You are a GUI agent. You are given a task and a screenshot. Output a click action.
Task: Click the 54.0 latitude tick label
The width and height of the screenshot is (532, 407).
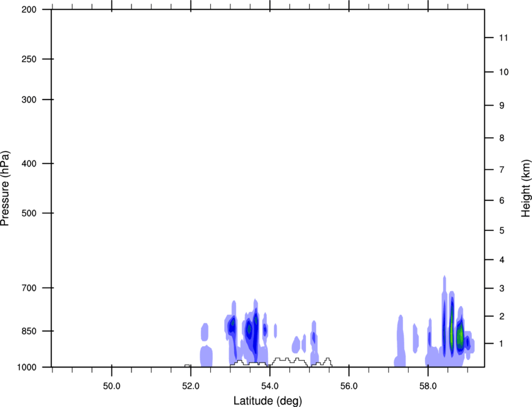click(x=270, y=386)
